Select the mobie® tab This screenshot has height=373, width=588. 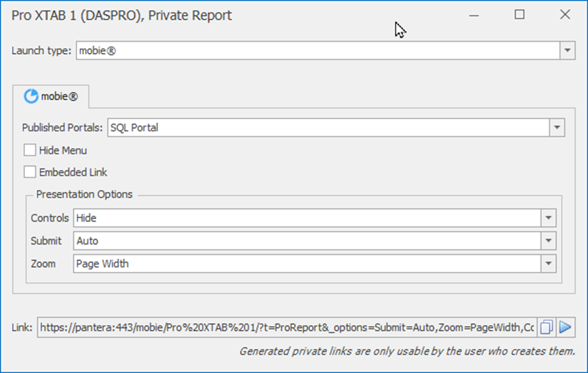tap(51, 96)
